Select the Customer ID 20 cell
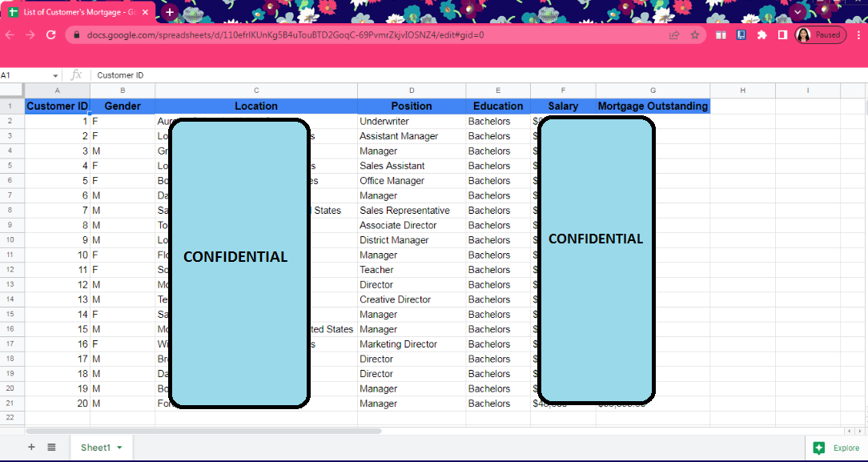The width and height of the screenshot is (868, 462). point(58,404)
